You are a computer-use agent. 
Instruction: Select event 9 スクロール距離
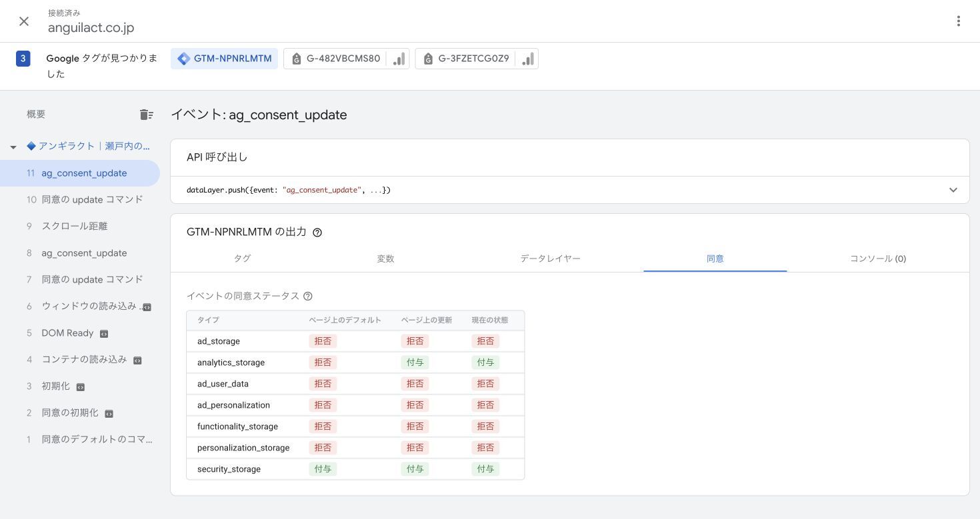point(80,227)
